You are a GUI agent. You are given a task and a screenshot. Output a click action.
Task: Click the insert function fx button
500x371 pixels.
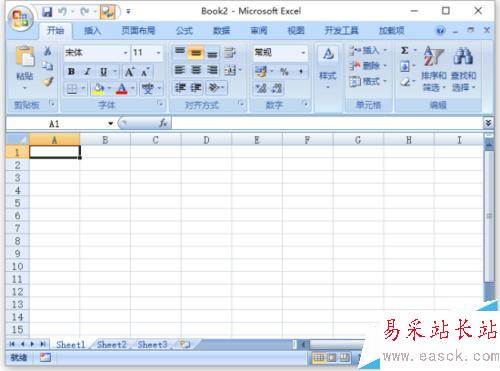163,123
